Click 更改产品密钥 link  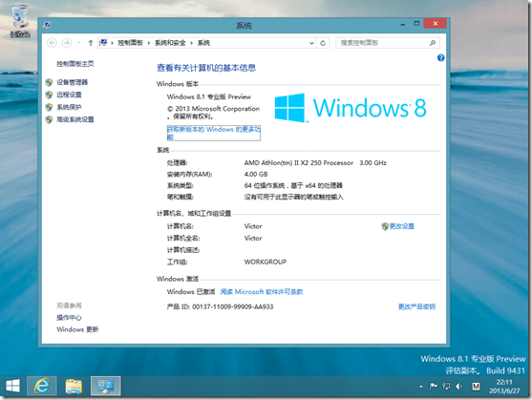416,306
